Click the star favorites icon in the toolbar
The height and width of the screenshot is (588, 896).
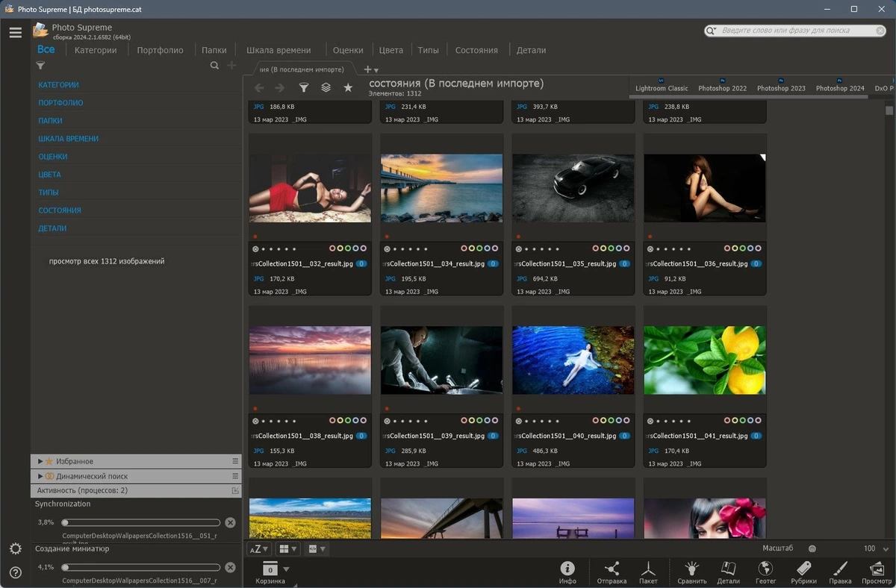(348, 88)
